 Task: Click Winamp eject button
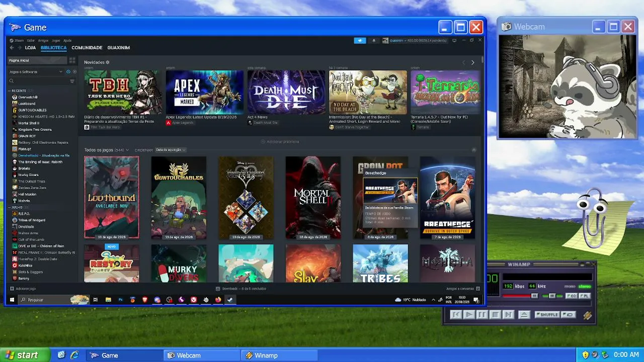point(524,315)
